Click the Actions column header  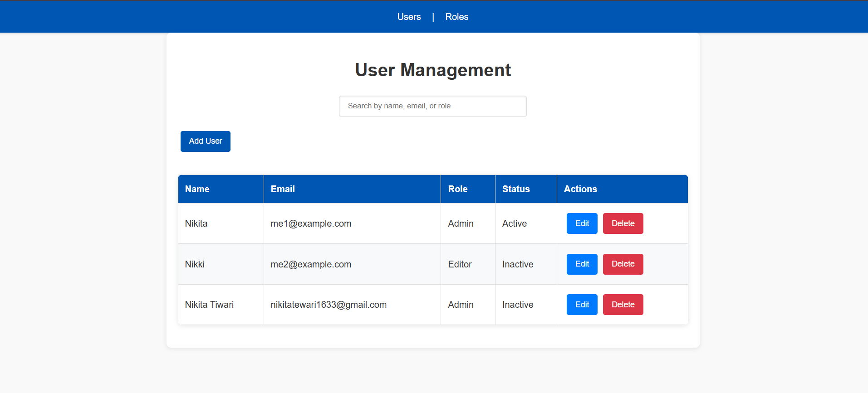coord(623,189)
